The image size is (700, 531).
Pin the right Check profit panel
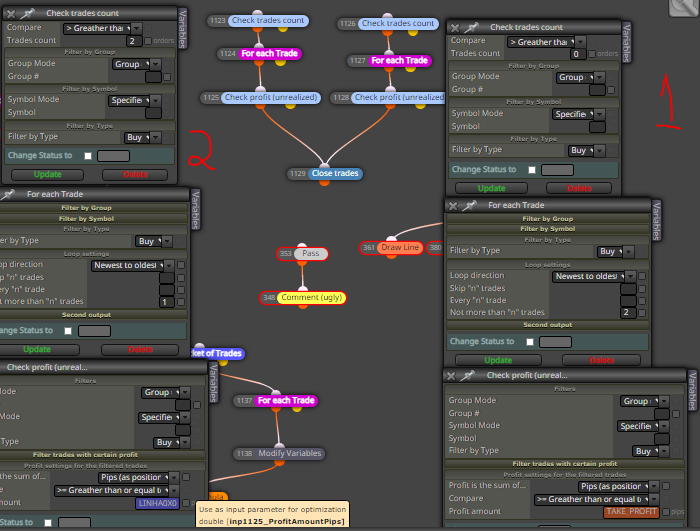point(467,376)
